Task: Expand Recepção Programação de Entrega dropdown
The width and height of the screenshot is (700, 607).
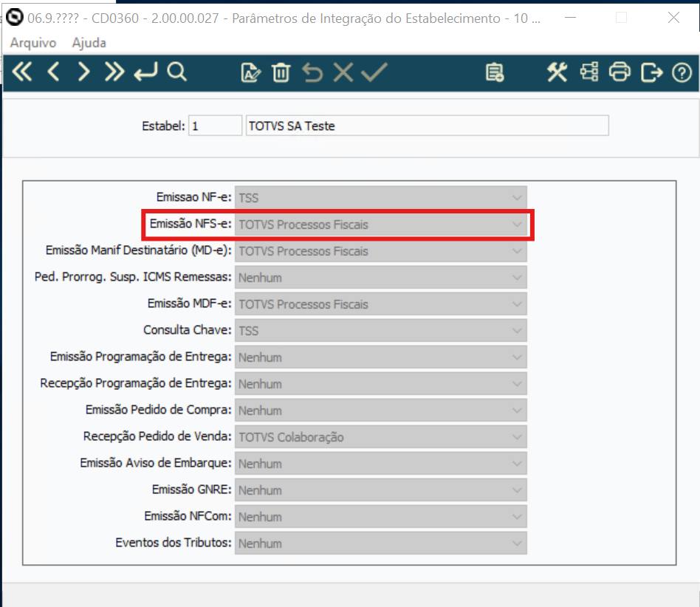Action: pyautogui.click(x=381, y=384)
